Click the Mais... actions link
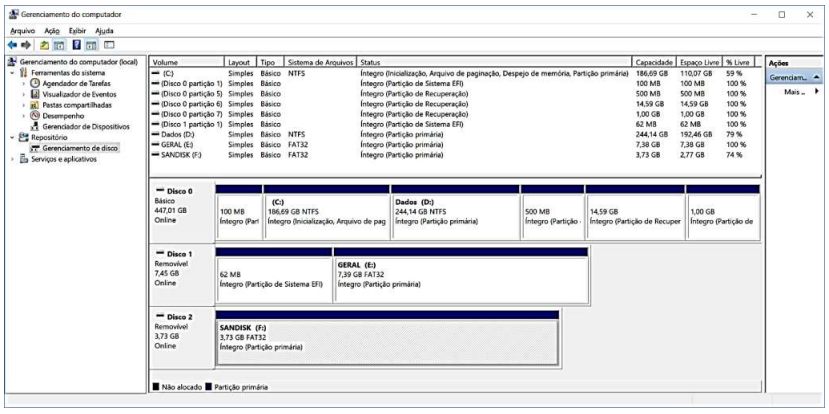 click(x=795, y=91)
